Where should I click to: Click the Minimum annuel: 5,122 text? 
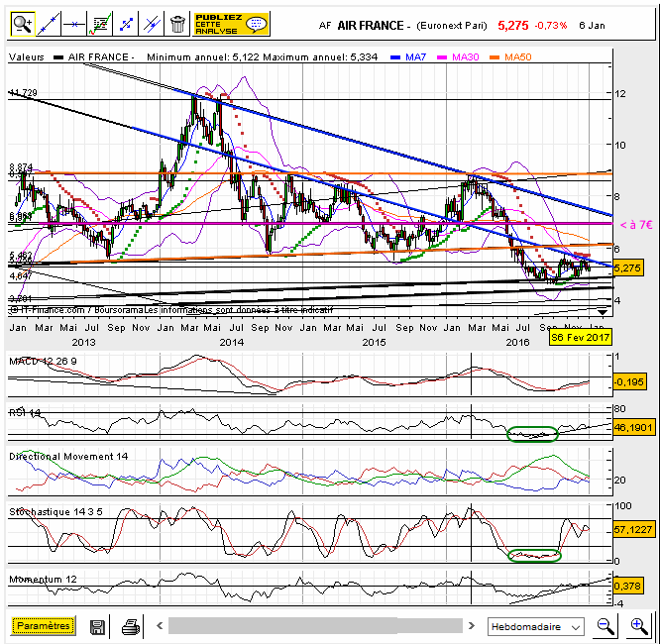203,56
